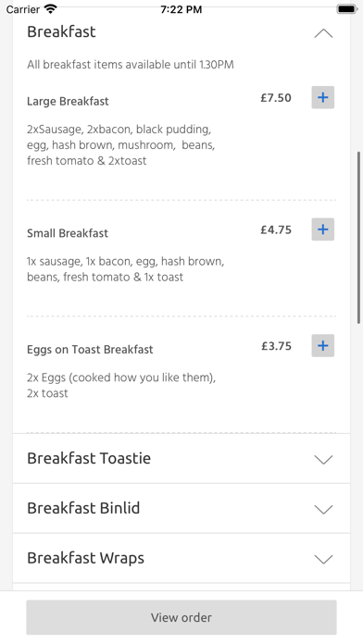The width and height of the screenshot is (363, 644).
Task: Add Eggs on Toast Breakfast plus icon
Action: 322,345
